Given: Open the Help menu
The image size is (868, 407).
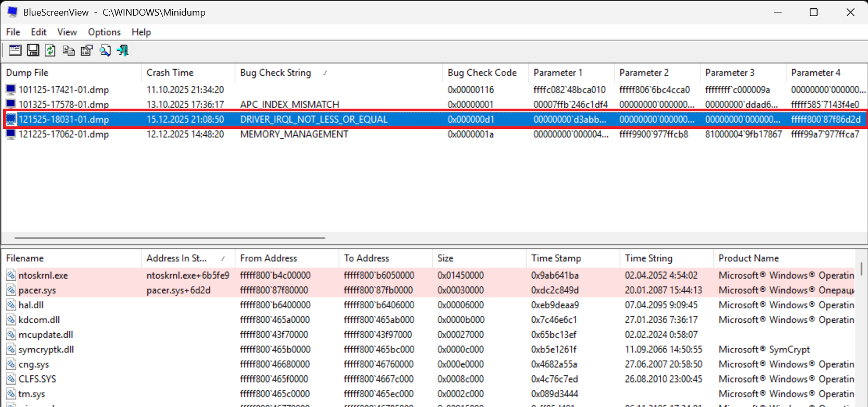Looking at the screenshot, I should (141, 32).
